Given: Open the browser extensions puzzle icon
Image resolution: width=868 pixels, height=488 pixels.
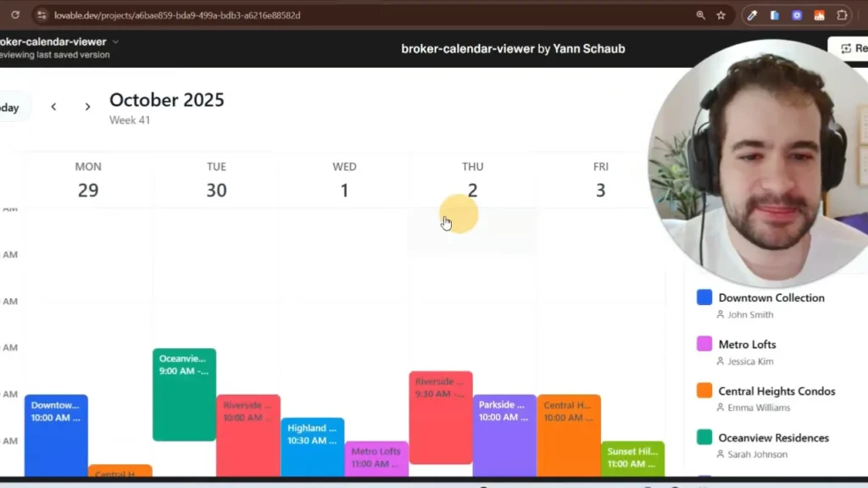Looking at the screenshot, I should click(x=842, y=15).
